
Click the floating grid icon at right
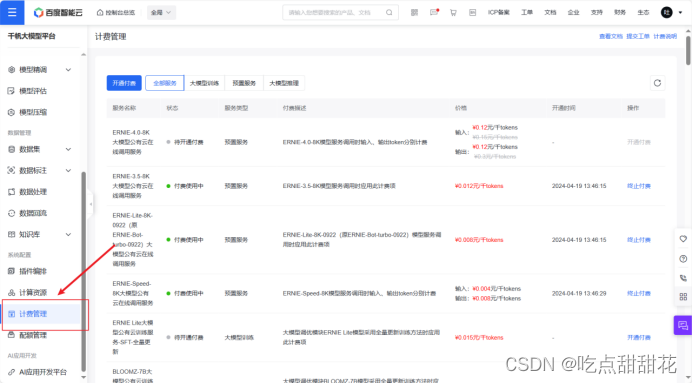tap(683, 297)
